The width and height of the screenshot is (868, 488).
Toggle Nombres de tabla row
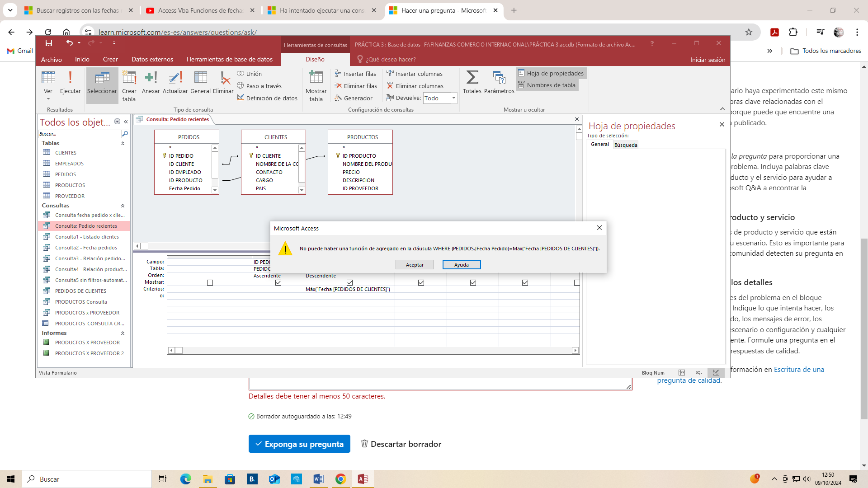coord(547,85)
